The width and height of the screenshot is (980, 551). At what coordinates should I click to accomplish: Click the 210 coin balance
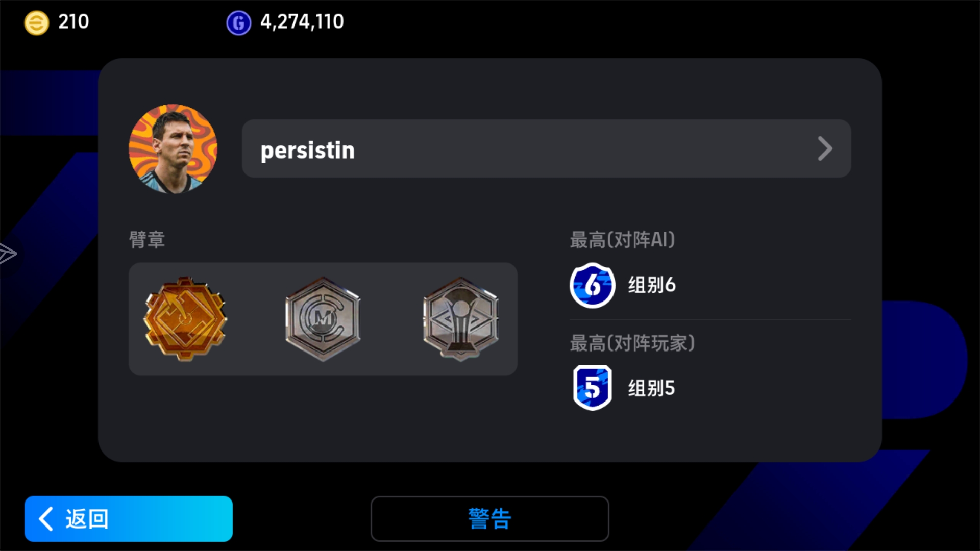[73, 22]
